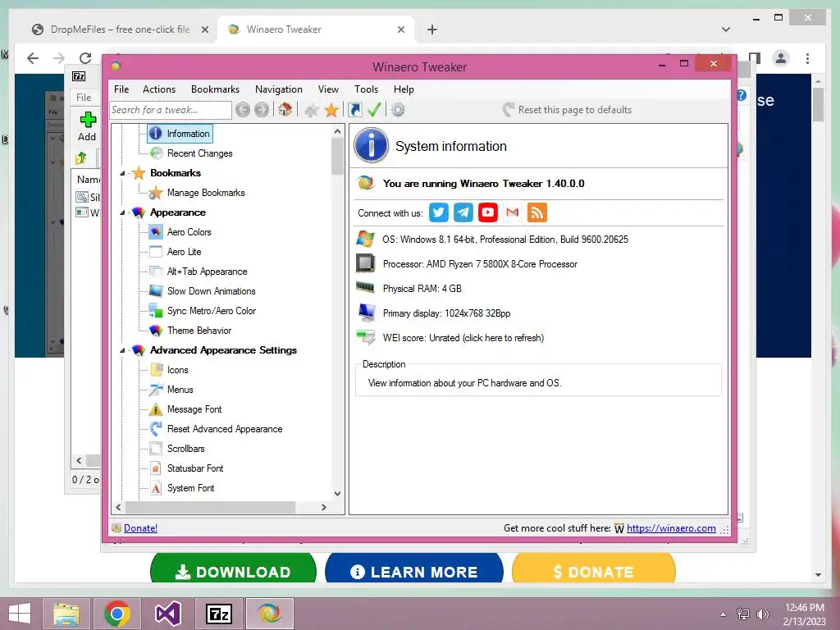Image resolution: width=840 pixels, height=630 pixels.
Task: Open Chrome tab search dropdown arrow
Action: pyautogui.click(x=726, y=30)
